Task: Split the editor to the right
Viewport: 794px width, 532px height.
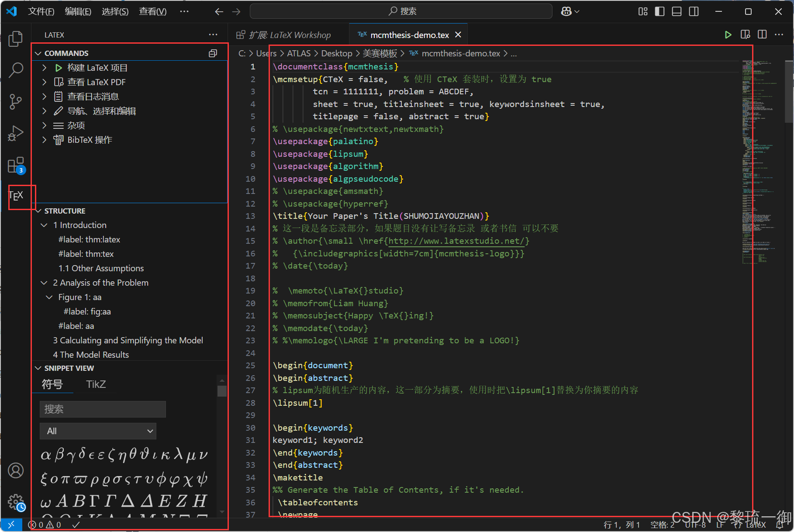Action: [762, 35]
